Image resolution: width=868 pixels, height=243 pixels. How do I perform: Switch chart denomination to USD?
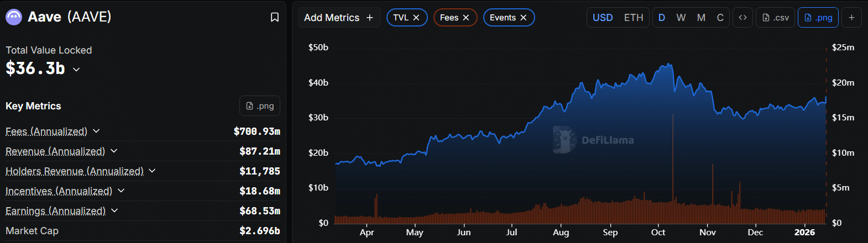tap(603, 18)
